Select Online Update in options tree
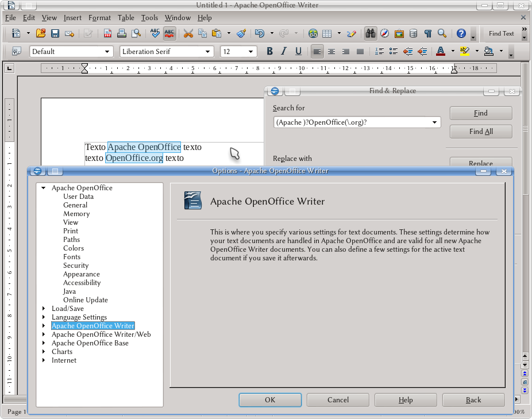Screen dimensions: 532x419 point(86,300)
